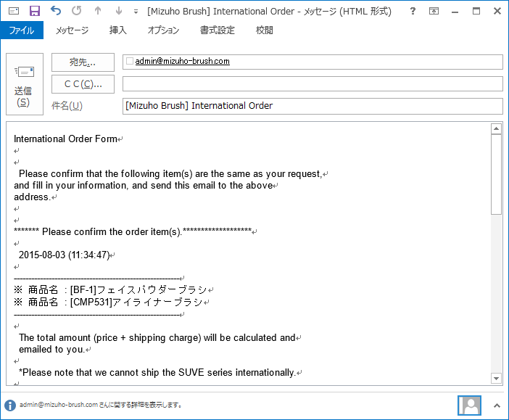509x420 pixels.
Task: Click "The total amount (price + shipping charge)" line
Action: tap(157, 338)
